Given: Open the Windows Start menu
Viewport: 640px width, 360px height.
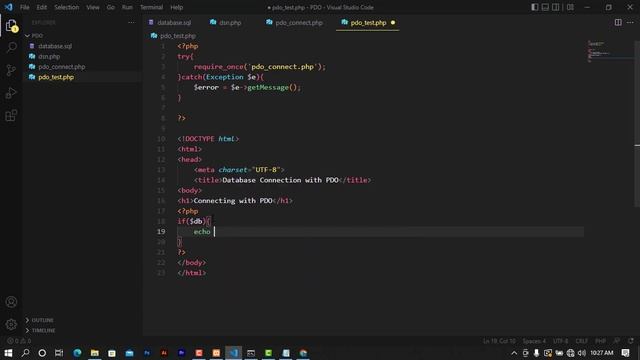Looking at the screenshot, I should [x=8, y=353].
